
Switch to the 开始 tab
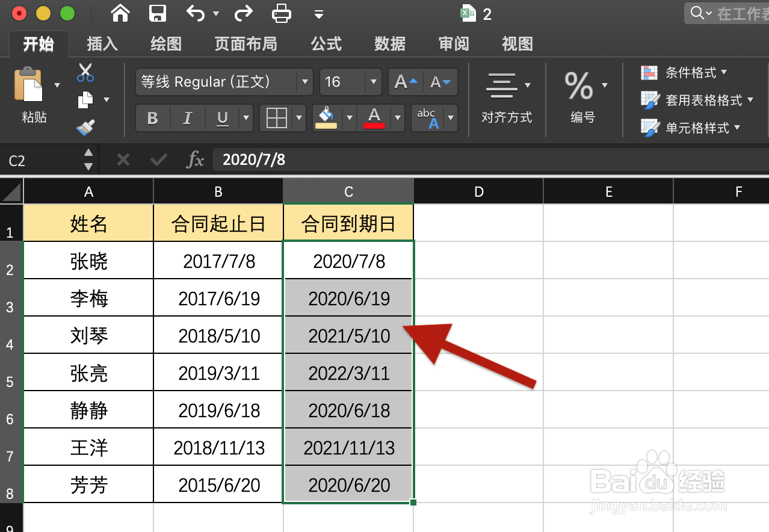point(39,44)
